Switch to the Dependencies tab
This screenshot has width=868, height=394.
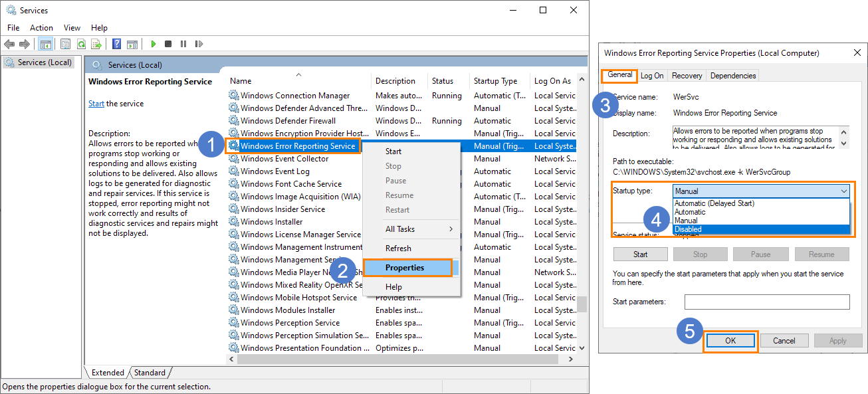pyautogui.click(x=733, y=76)
